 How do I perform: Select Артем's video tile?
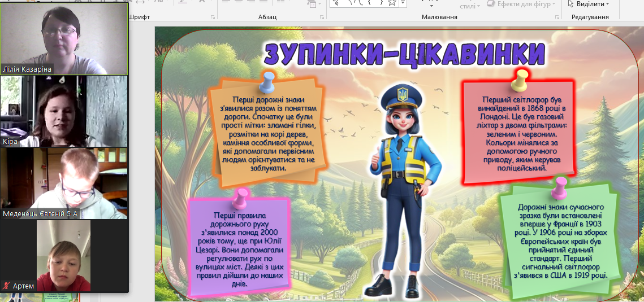click(x=64, y=256)
